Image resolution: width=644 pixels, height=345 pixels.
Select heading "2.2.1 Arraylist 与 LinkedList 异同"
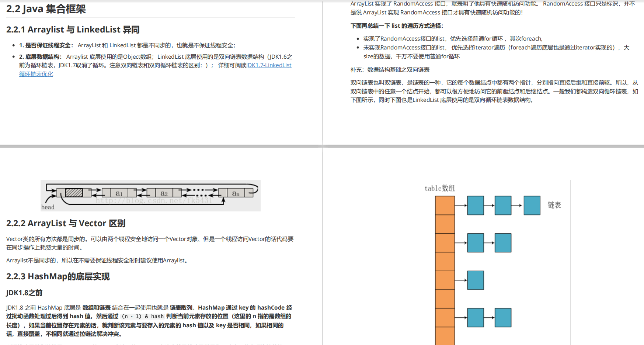73,30
